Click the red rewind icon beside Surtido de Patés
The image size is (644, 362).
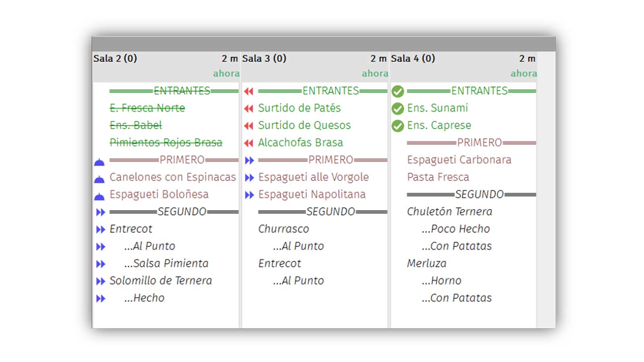point(249,108)
